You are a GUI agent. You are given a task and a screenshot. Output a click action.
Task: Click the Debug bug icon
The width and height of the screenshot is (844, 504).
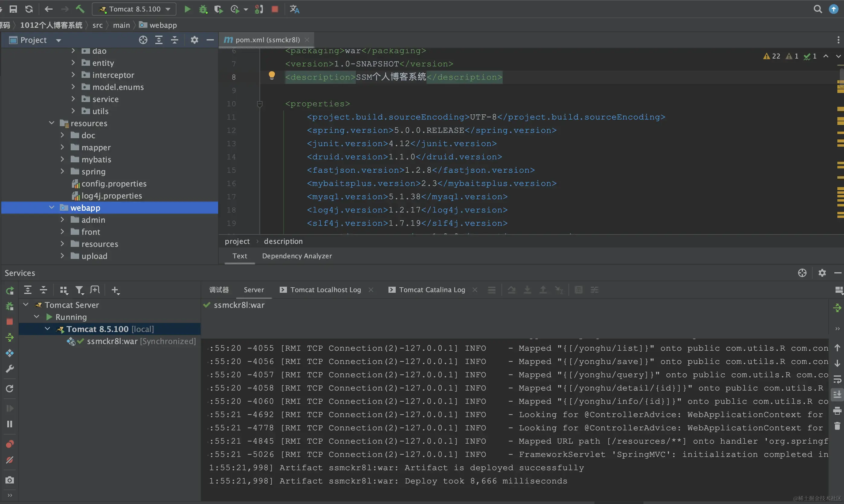(203, 9)
